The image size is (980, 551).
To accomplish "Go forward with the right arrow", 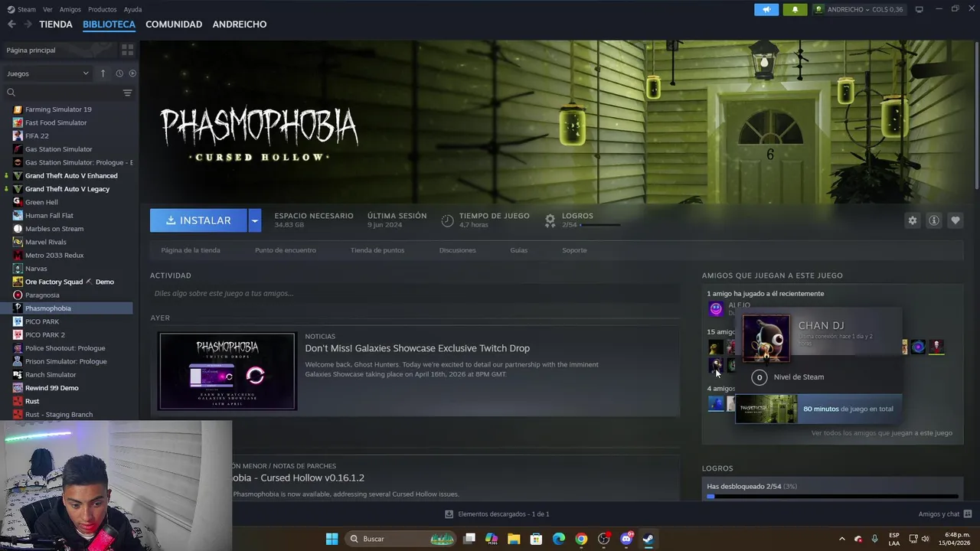I will tap(28, 24).
